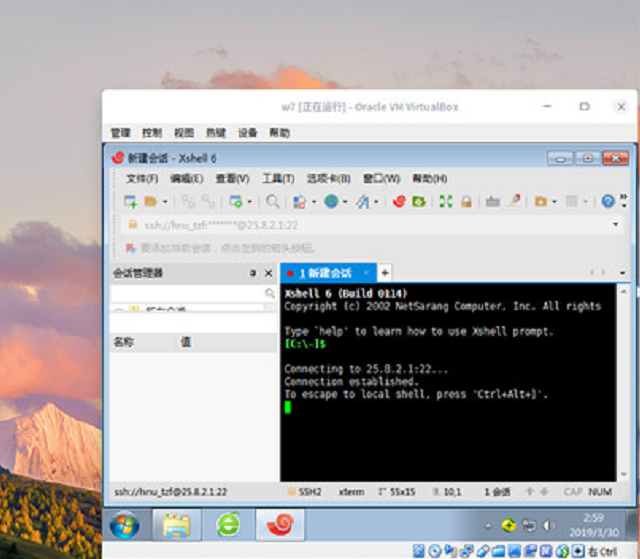The image size is (640, 559).
Task: Open the tab list dropdown arrow at tab bar's end
Action: click(x=622, y=273)
